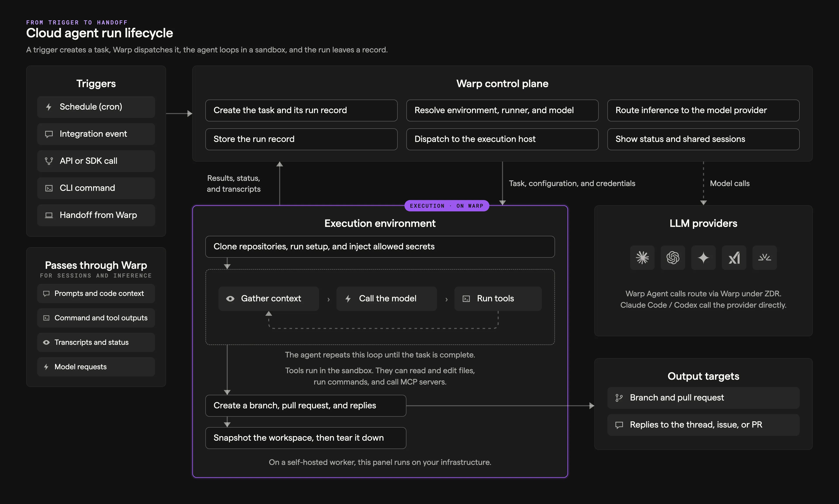Click the For Sessions and Inference subtitle

(96, 276)
